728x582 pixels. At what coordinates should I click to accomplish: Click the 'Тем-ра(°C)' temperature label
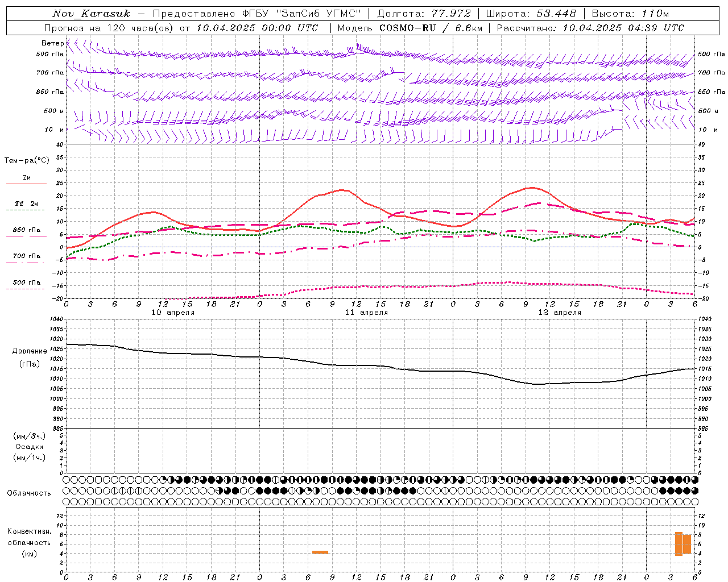click(x=27, y=161)
